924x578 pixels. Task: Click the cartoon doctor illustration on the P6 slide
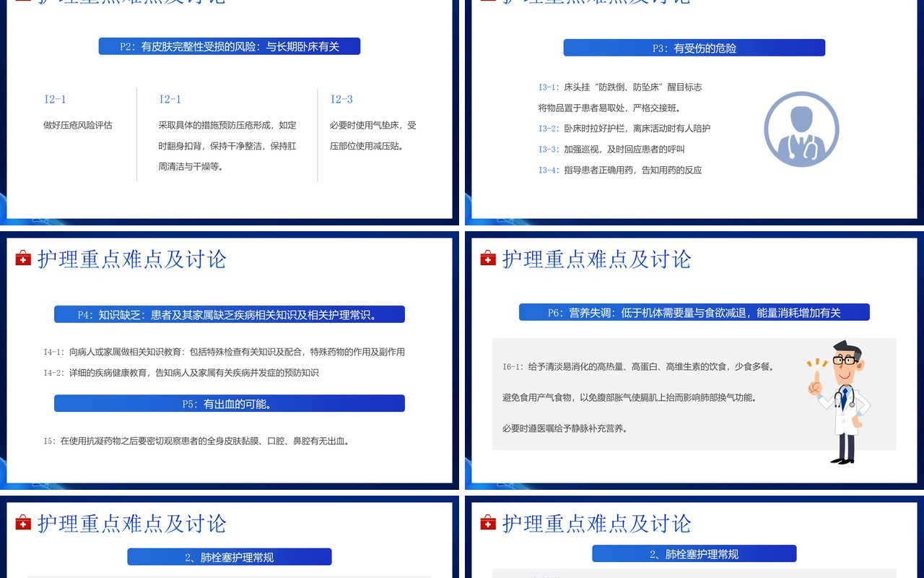[837, 402]
